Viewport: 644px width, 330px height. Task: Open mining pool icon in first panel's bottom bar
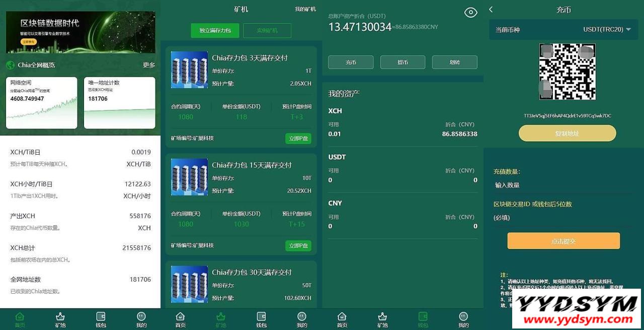tap(60, 316)
